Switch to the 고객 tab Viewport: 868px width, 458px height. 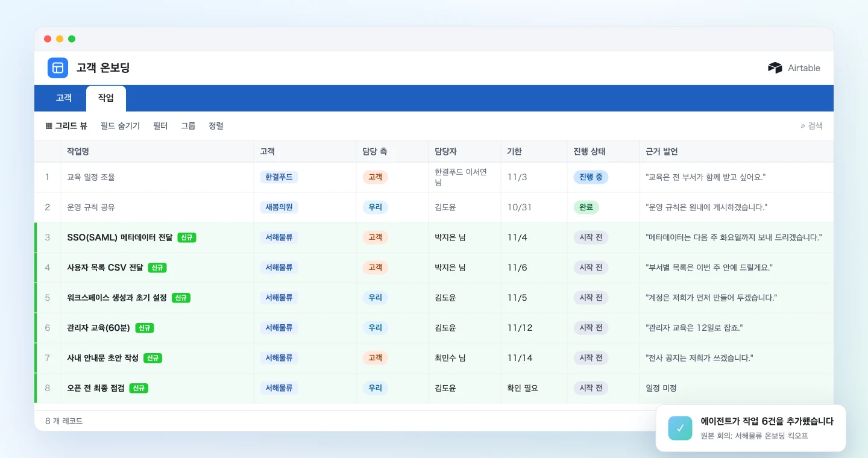[64, 98]
